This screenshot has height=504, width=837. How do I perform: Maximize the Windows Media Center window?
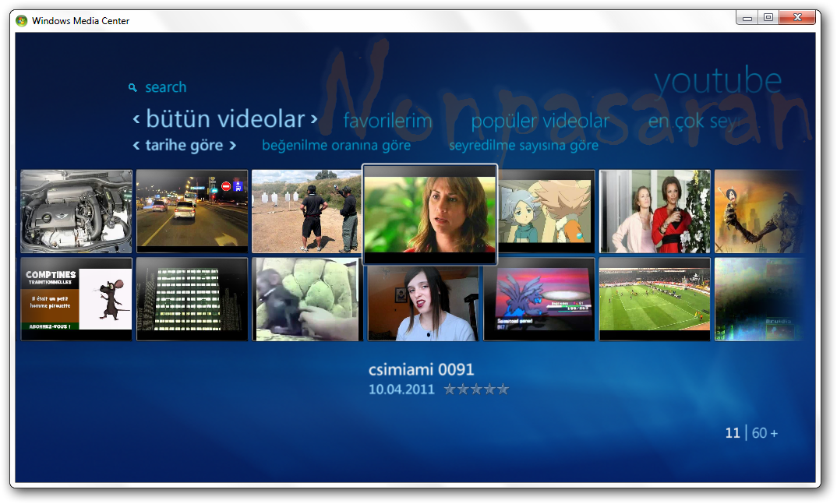coord(768,18)
